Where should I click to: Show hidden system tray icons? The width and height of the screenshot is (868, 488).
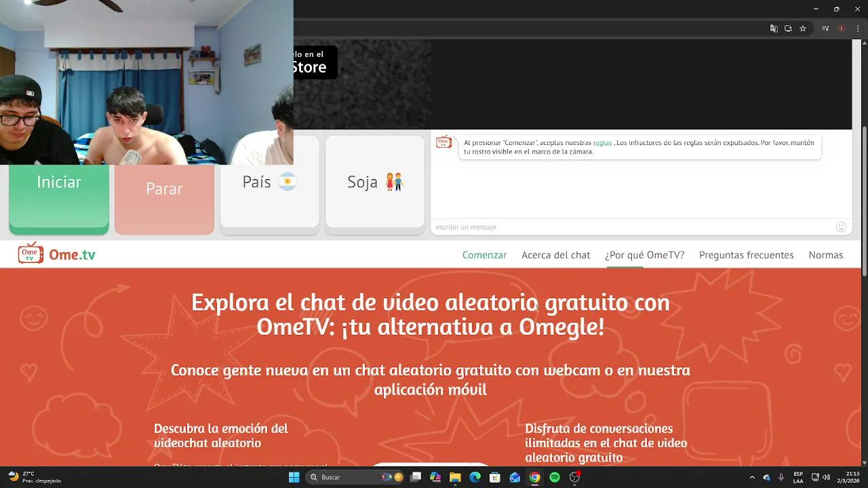[x=752, y=477]
